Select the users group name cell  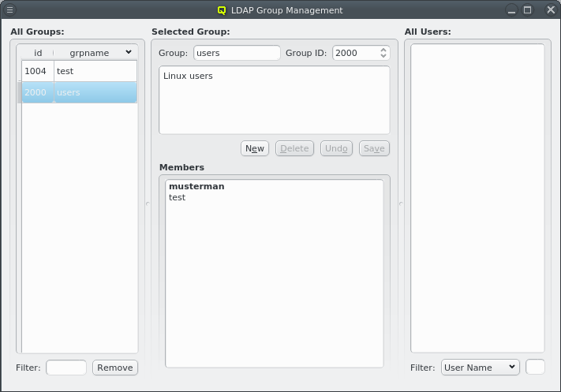[x=95, y=92]
